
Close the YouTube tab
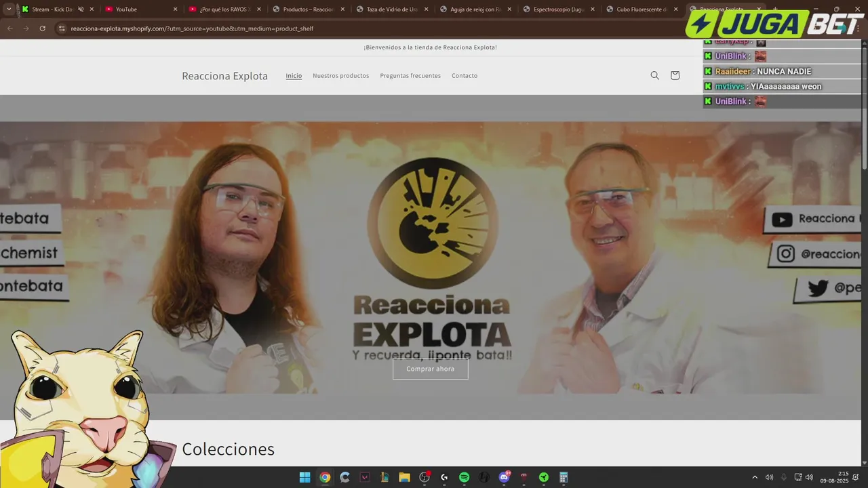pyautogui.click(x=175, y=9)
